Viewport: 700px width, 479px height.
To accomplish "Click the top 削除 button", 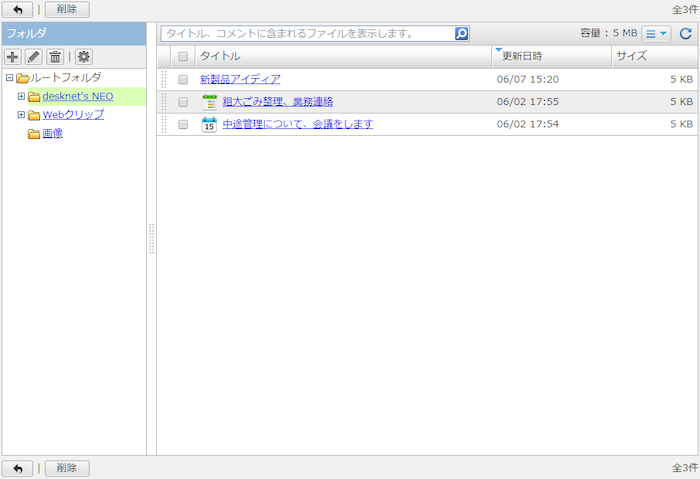I will pyautogui.click(x=67, y=9).
